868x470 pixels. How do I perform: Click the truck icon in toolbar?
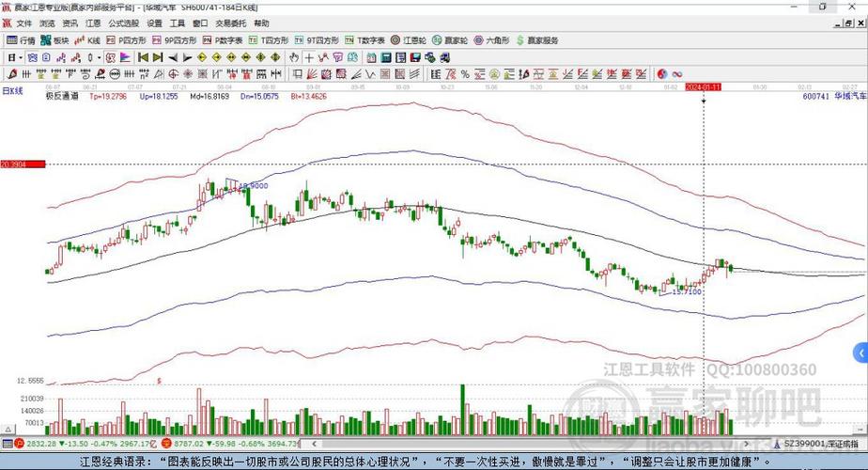pyautogui.click(x=445, y=57)
